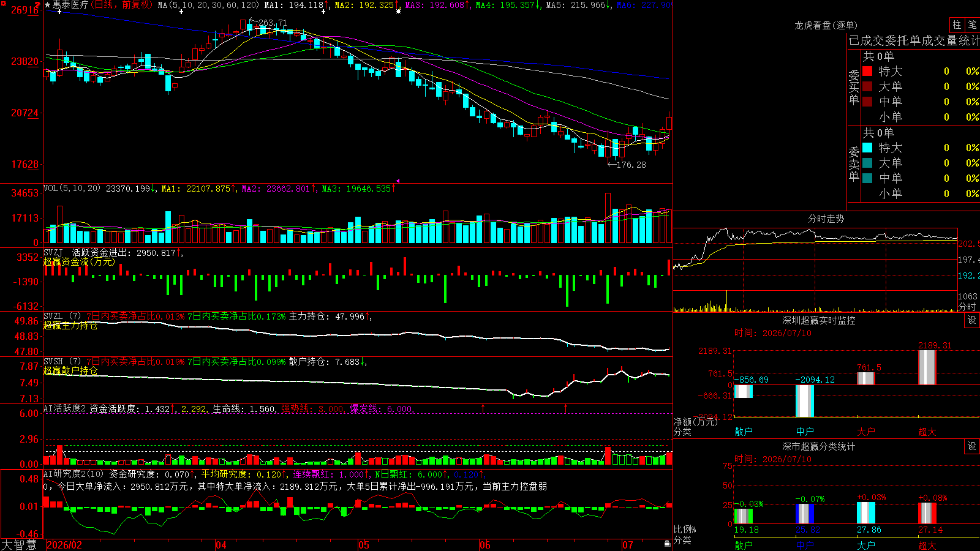
Task: Click the MA(5,10,20,30,60,120) indicator label
Action: click(208, 5)
